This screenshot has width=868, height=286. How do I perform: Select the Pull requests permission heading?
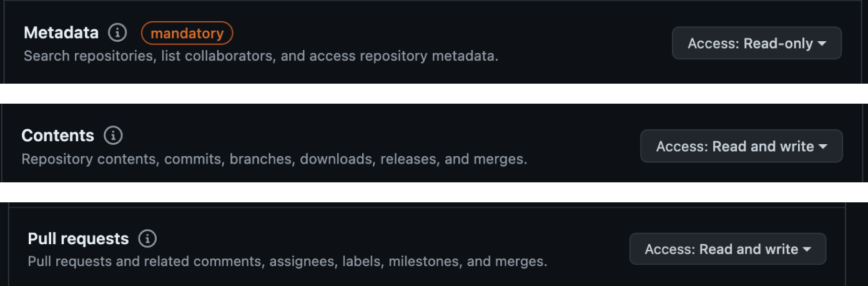click(78, 239)
